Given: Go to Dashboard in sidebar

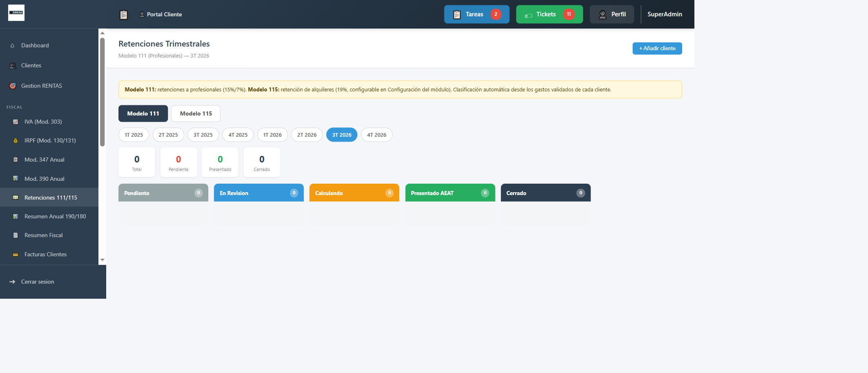Looking at the screenshot, I should pos(49,45).
